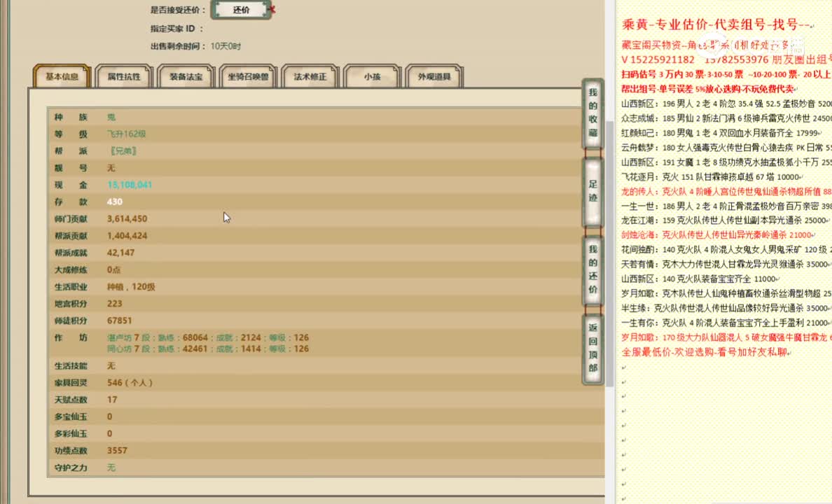Switch to the 坐骑召唤兽 tab
832x504 pixels.
pyautogui.click(x=249, y=76)
